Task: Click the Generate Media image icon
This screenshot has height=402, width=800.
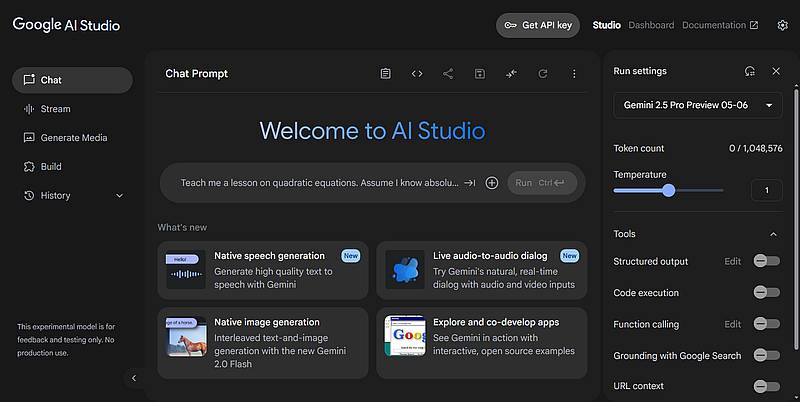Action: click(29, 138)
